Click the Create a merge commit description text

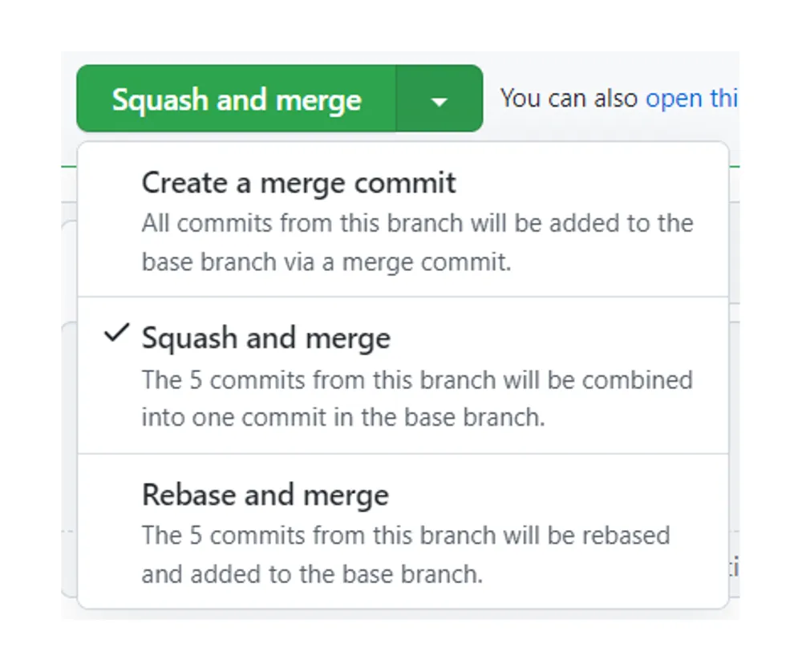pyautogui.click(x=415, y=242)
